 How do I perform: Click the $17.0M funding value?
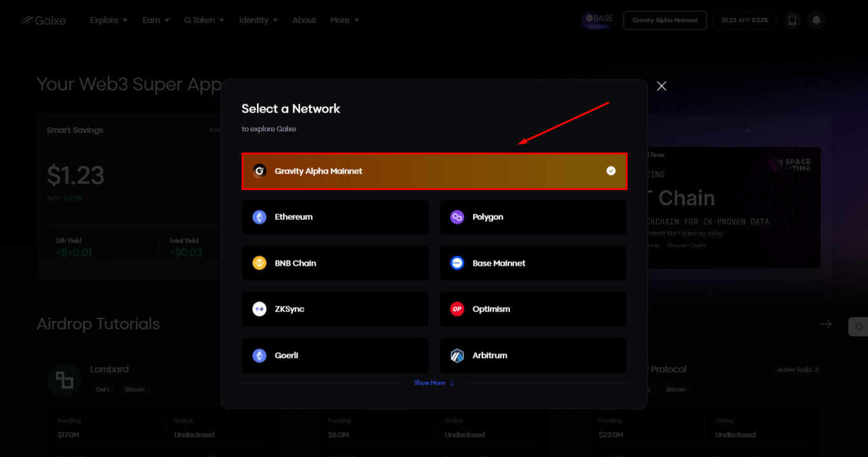pos(69,435)
